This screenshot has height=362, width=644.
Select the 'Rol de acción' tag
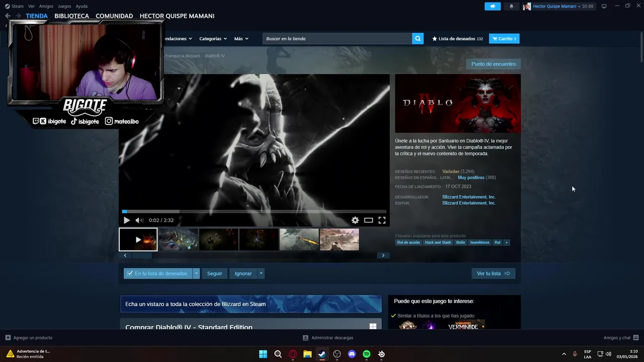coord(408,242)
